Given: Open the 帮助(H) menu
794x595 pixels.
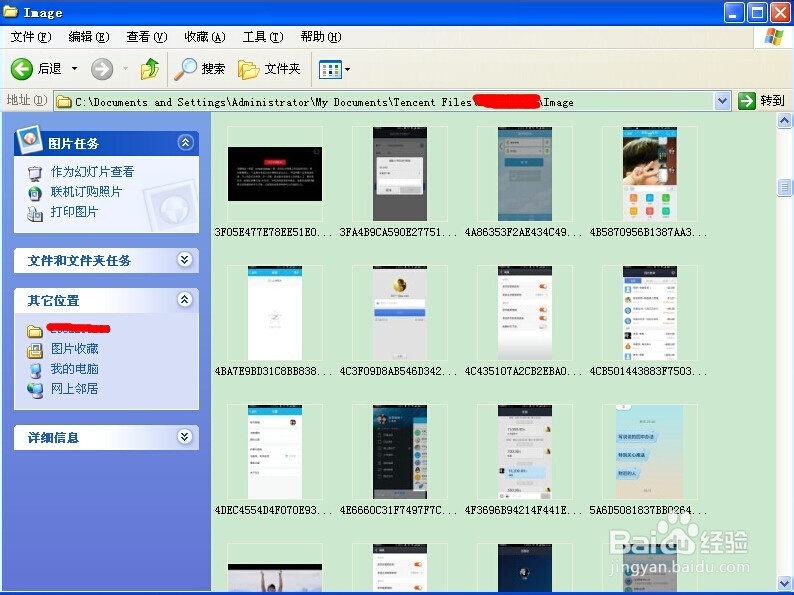Looking at the screenshot, I should [x=321, y=37].
